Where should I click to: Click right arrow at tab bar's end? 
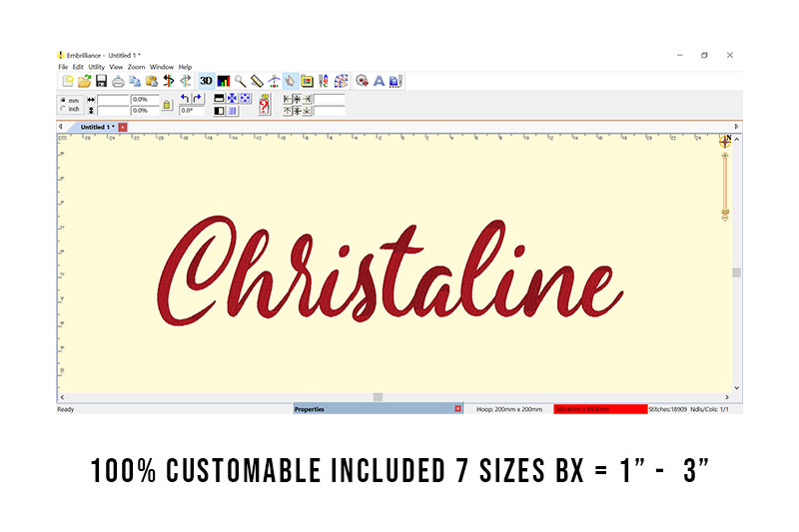tap(736, 126)
